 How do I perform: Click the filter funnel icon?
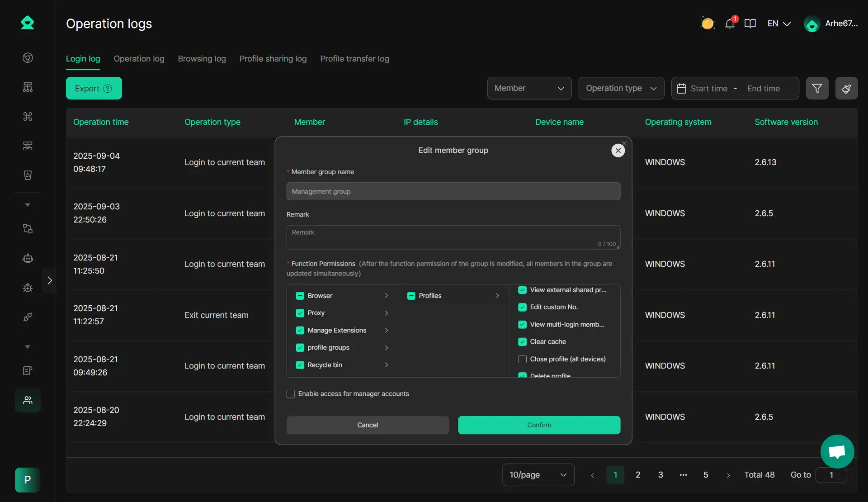coord(817,88)
